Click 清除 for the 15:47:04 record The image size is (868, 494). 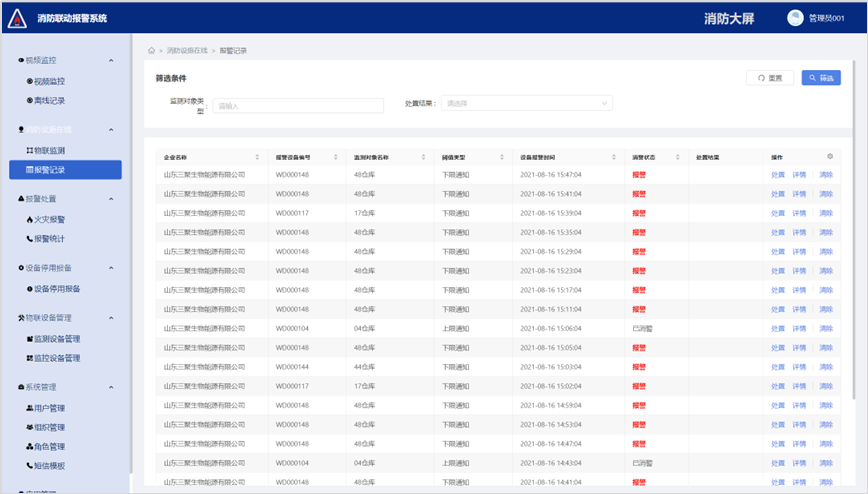826,175
